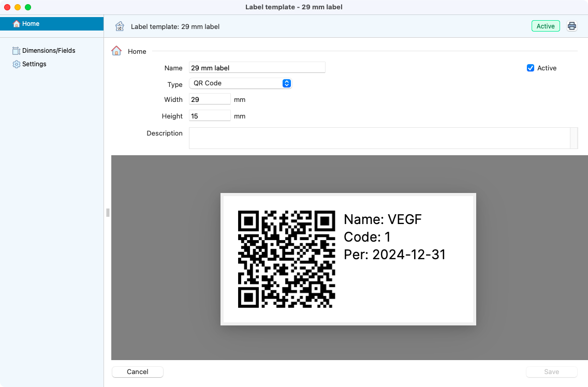
Task: Click the Description text area
Action: pos(379,138)
